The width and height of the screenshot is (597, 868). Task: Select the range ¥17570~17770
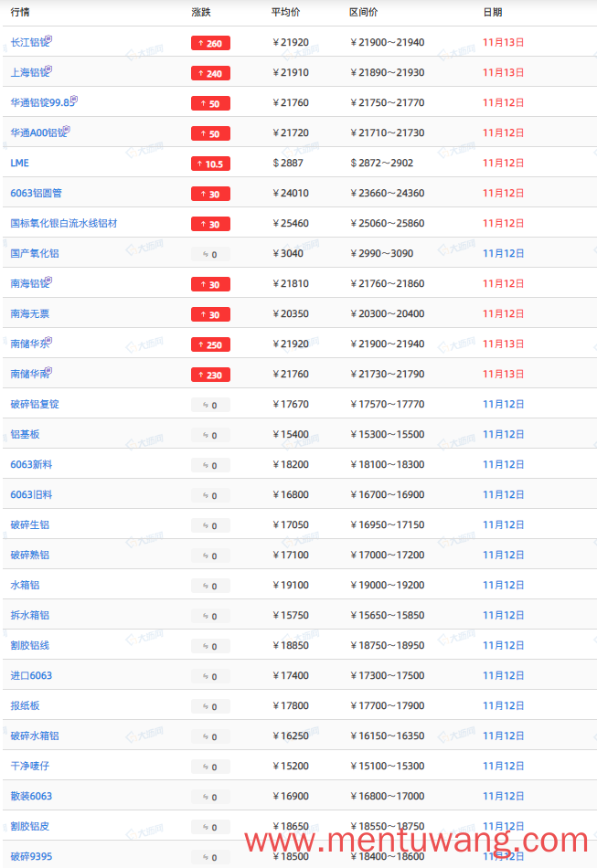[x=387, y=404]
